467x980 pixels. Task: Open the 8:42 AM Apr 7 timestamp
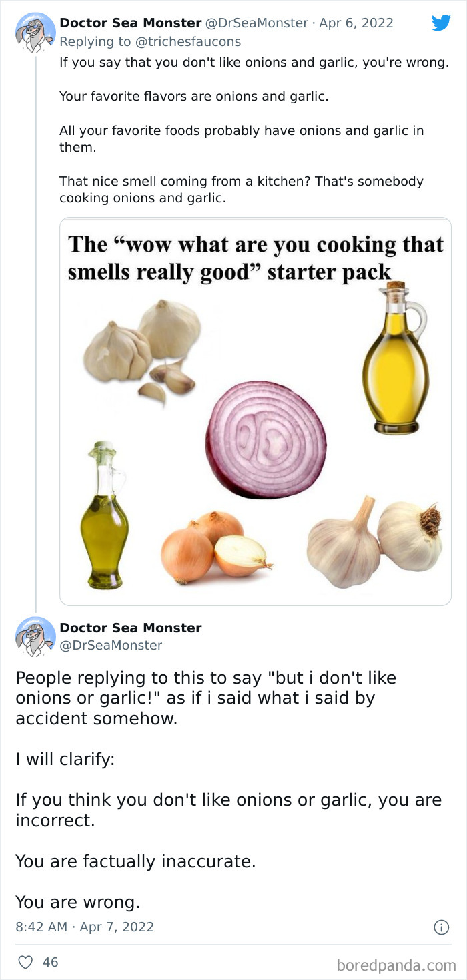click(85, 927)
